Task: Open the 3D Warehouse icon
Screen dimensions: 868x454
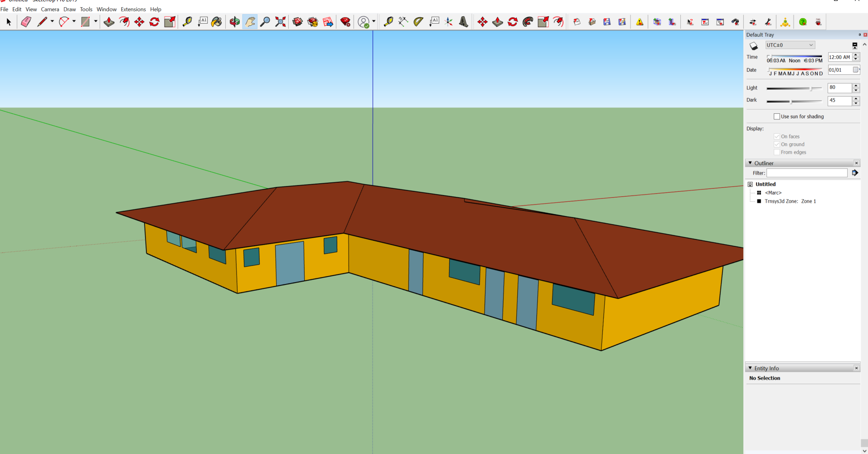Action: point(298,22)
